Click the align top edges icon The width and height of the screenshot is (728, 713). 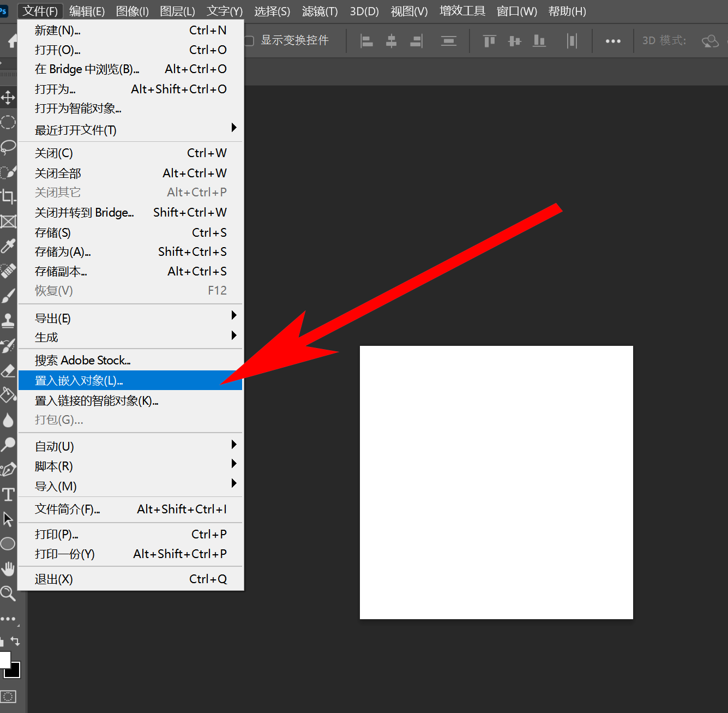489,41
